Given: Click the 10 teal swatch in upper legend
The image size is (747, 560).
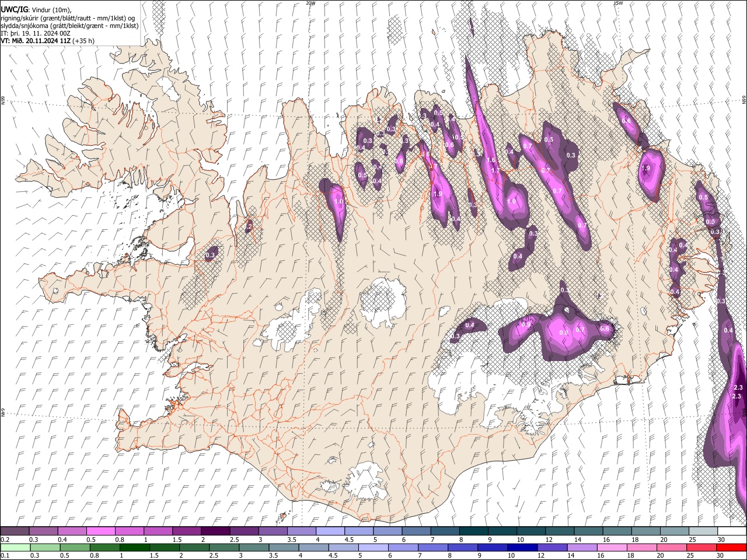Looking at the screenshot, I should pyautogui.click(x=530, y=531).
